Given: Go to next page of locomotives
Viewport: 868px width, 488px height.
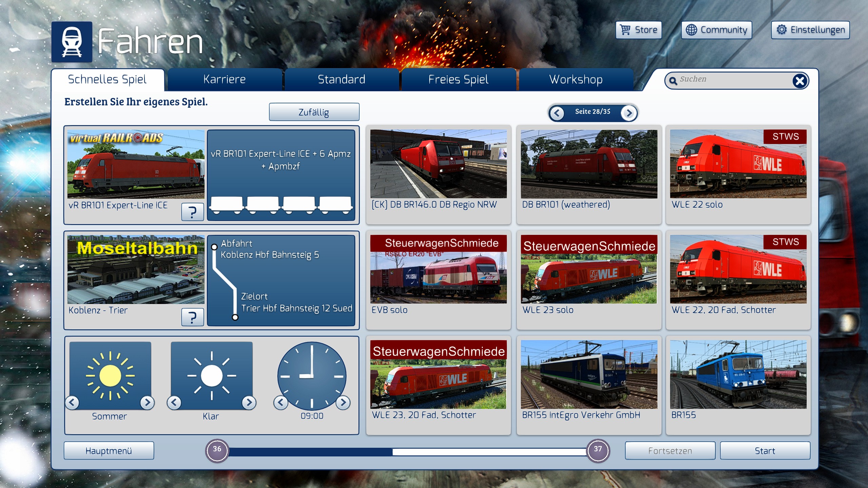Looking at the screenshot, I should tap(629, 113).
